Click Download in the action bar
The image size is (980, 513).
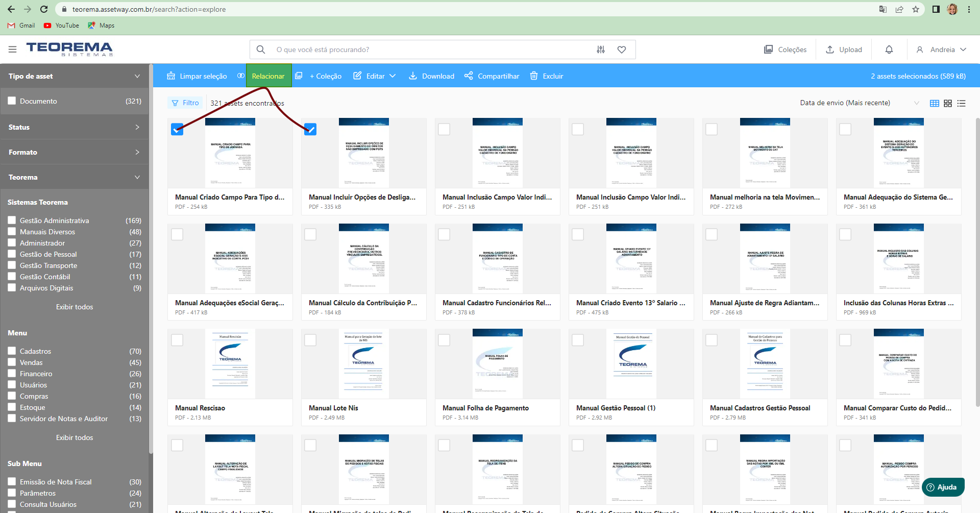[x=431, y=76]
